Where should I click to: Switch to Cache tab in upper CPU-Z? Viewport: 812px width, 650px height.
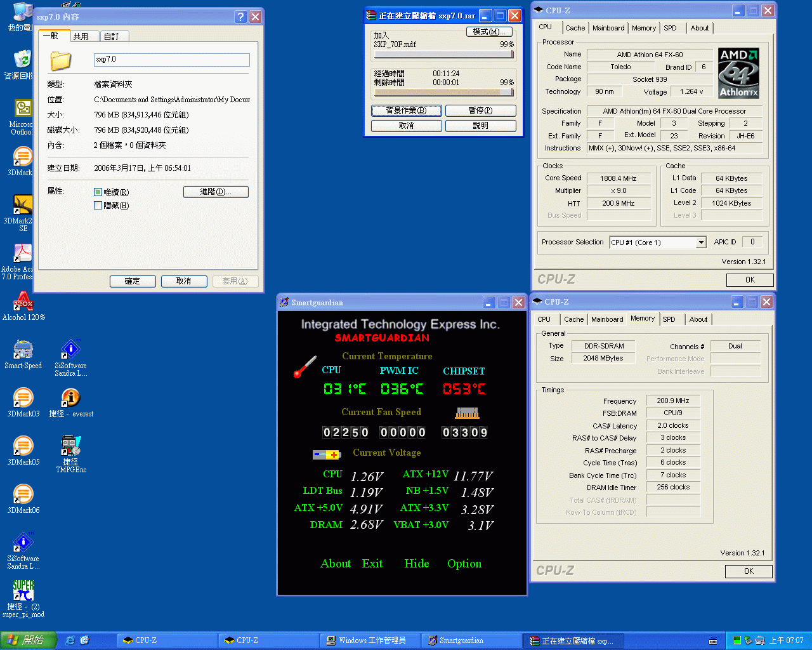pos(575,28)
